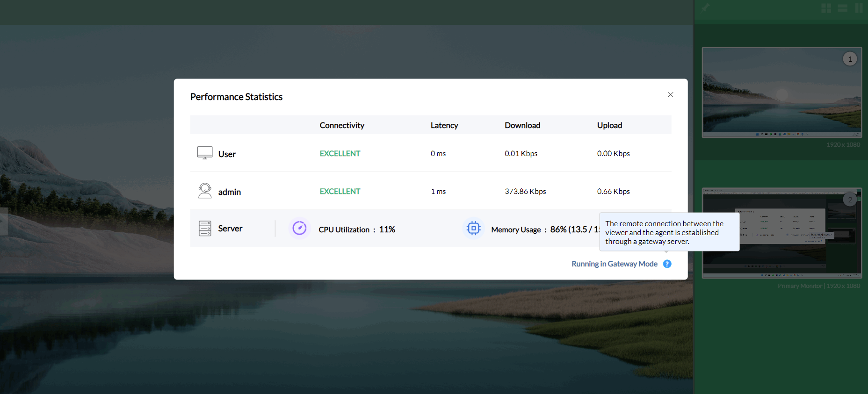
Task: Close the Performance Statistics dialog
Action: 670,95
